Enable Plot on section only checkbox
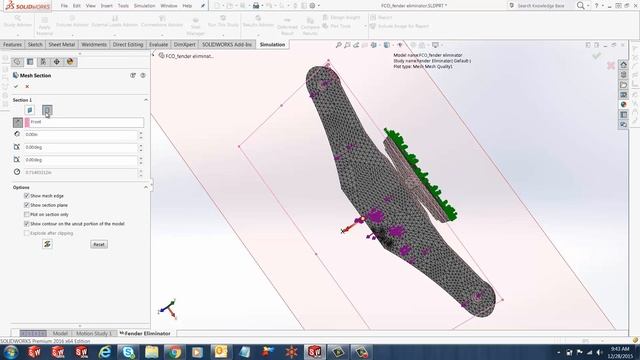Viewport: 640px width, 360px height. (27, 215)
